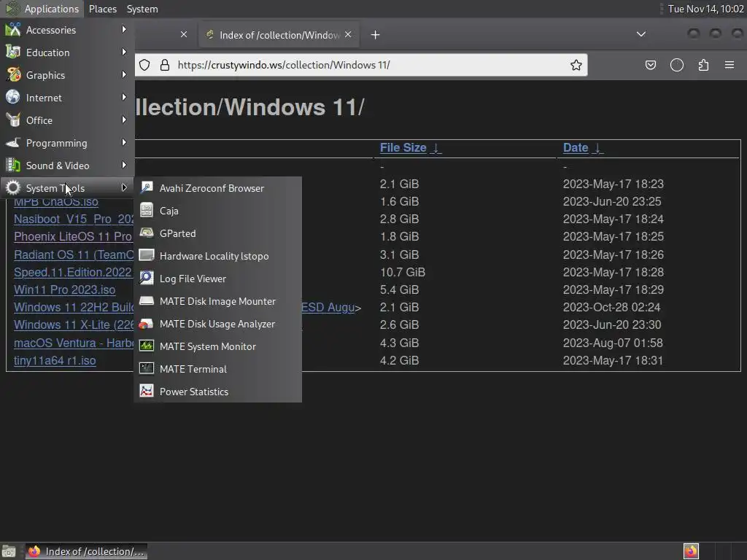Click the tracking protection shield icon

[145, 65]
